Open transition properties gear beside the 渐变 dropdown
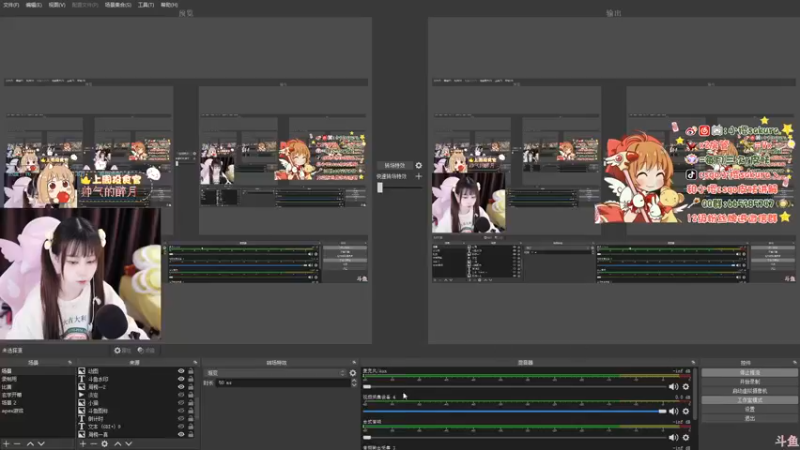This screenshot has width=800, height=450. coord(353,373)
